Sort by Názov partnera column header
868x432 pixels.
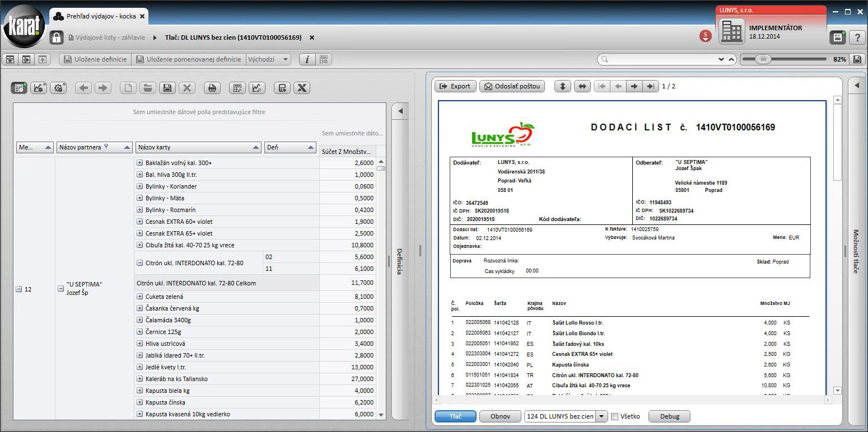click(95, 147)
